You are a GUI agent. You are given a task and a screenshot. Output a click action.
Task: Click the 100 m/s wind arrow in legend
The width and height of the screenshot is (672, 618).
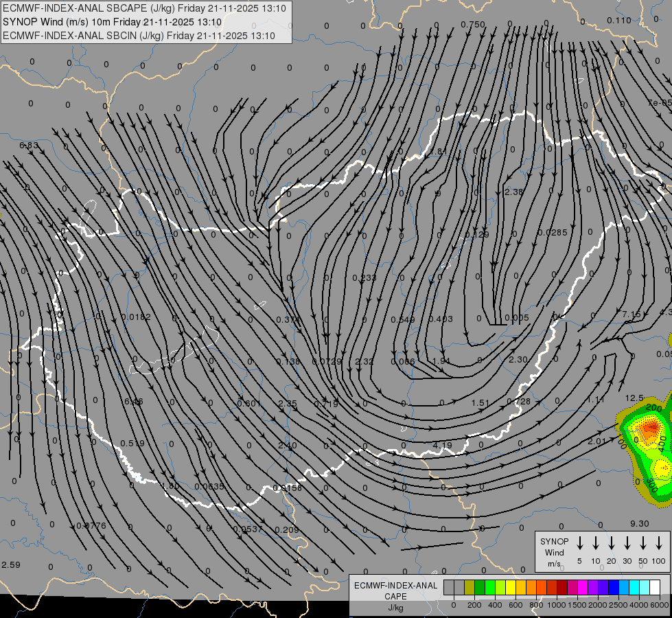pos(659,542)
